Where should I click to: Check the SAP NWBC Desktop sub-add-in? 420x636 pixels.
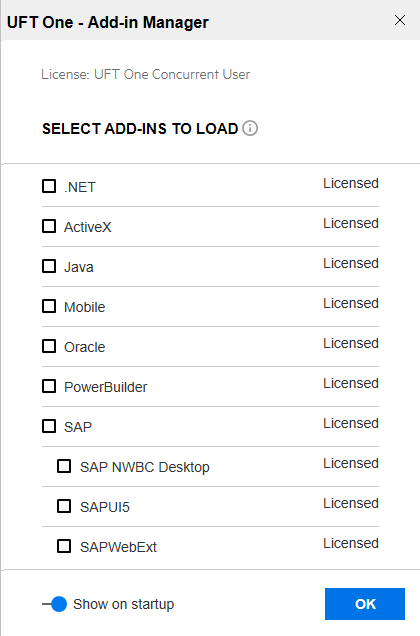(64, 466)
